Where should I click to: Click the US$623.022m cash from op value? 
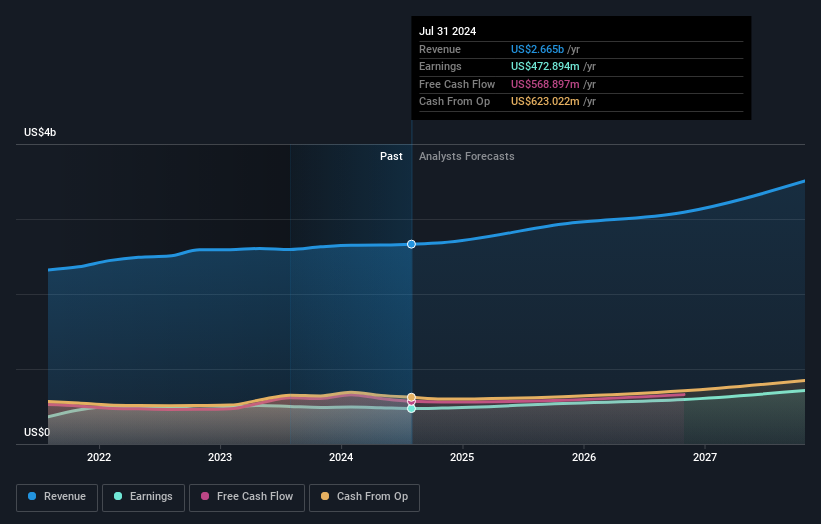(x=545, y=102)
